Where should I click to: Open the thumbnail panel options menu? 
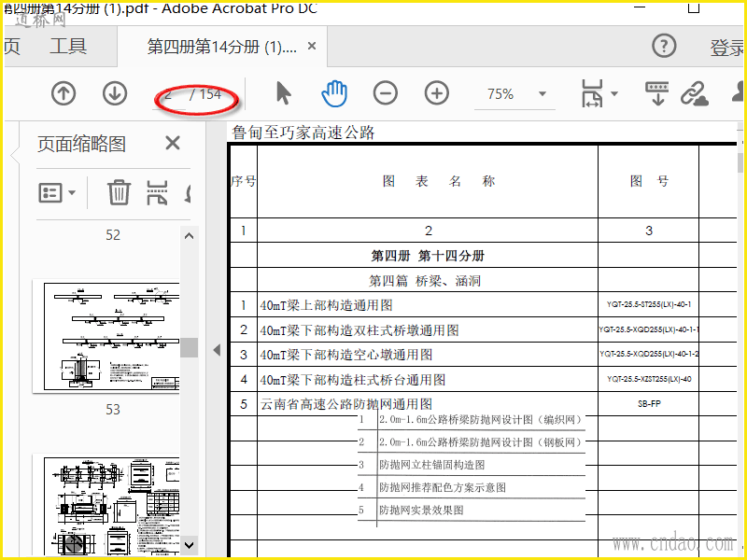pyautogui.click(x=57, y=193)
